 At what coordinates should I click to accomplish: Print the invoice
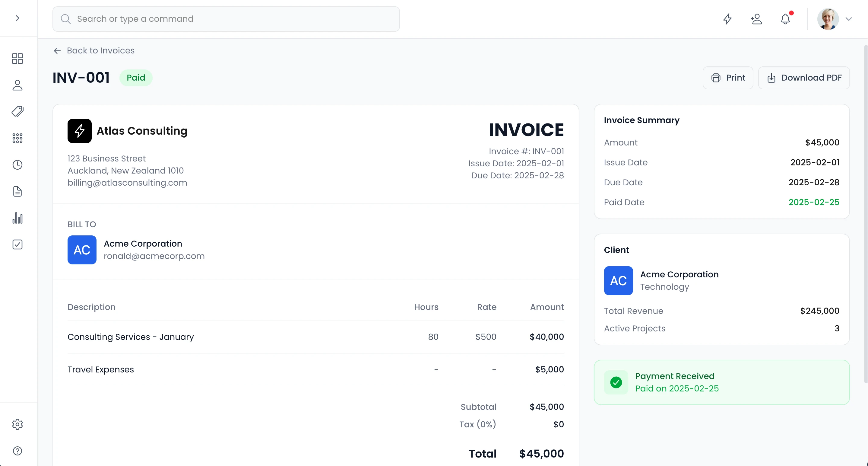[x=728, y=78]
